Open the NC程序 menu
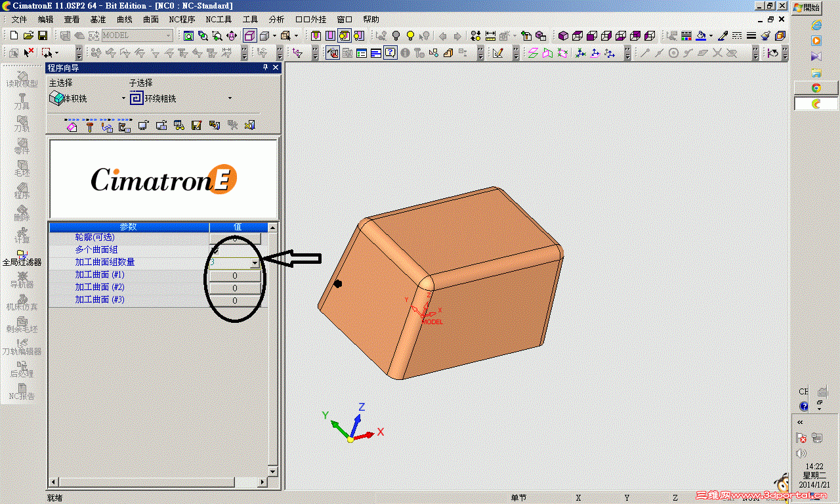Viewport: 840px width, 504px height. tap(182, 20)
